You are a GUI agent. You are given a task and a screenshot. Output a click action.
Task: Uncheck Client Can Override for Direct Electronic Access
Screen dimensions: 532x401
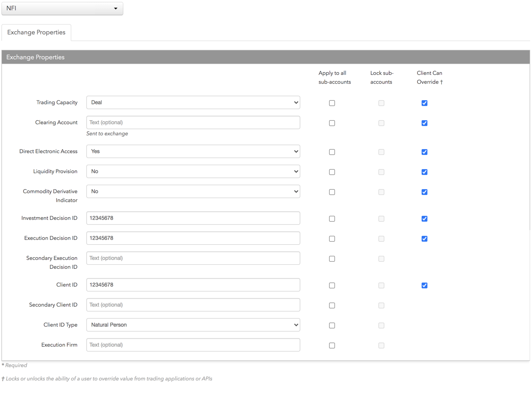tap(424, 152)
